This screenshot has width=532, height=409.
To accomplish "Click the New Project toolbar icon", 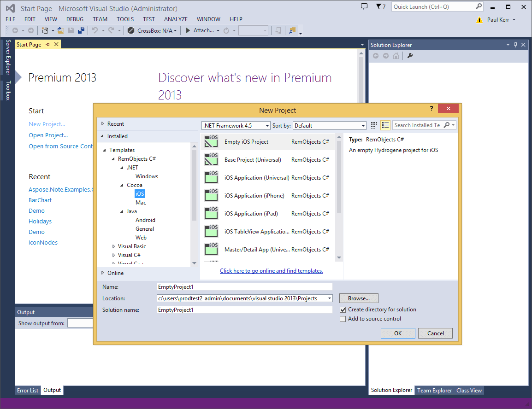I will (x=45, y=30).
